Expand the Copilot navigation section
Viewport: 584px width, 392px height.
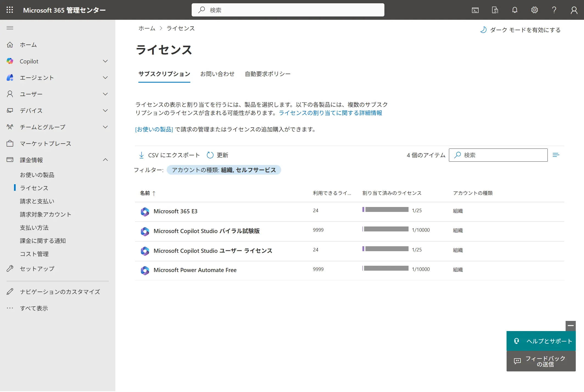[105, 61]
